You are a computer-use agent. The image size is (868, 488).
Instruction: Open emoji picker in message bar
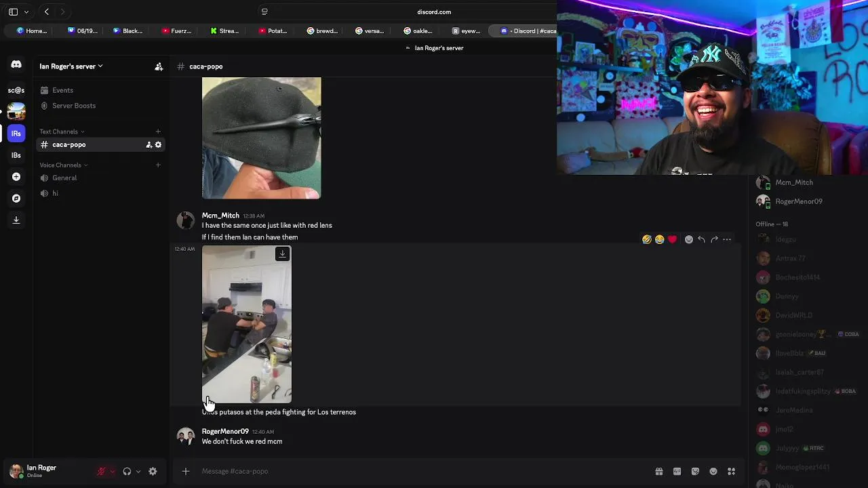(713, 472)
